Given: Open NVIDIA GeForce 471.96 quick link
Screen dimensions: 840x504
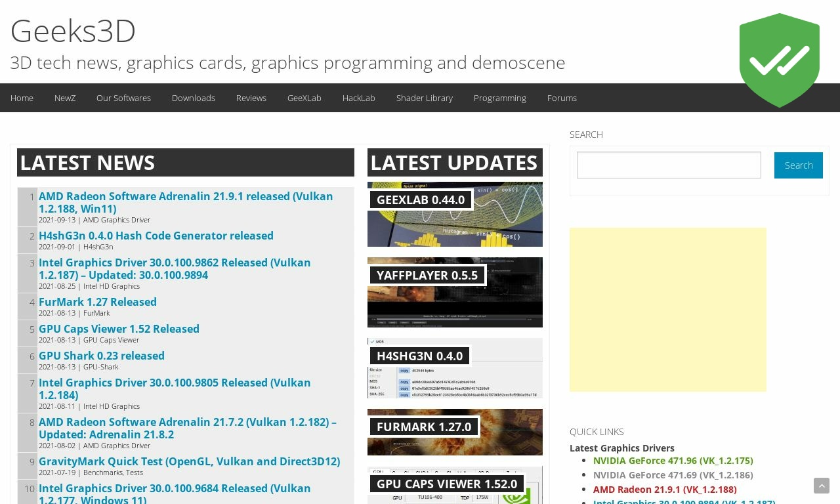Looking at the screenshot, I should tap(673, 461).
